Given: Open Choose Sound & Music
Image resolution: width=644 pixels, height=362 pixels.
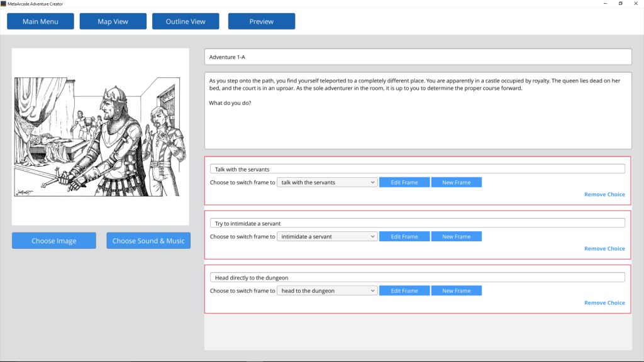Looking at the screenshot, I should pyautogui.click(x=148, y=241).
